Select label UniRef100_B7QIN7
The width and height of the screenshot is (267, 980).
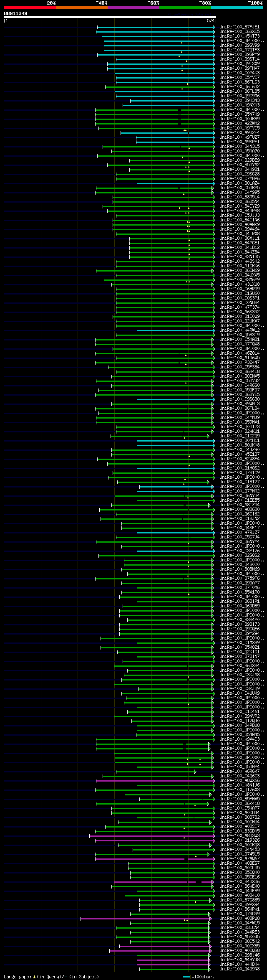click(239, 656)
